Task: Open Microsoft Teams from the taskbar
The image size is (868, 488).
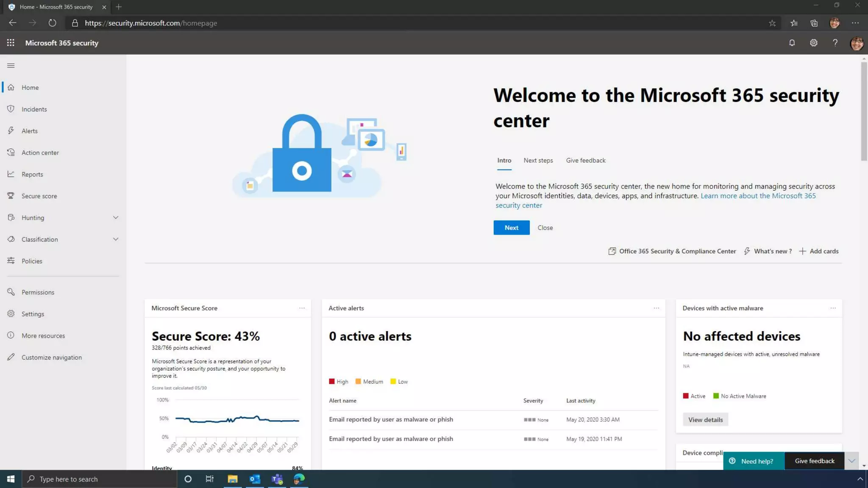Action: (277, 479)
